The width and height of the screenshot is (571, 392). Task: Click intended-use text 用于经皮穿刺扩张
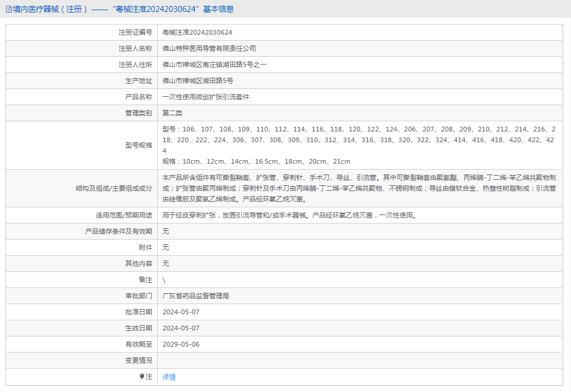[290, 215]
